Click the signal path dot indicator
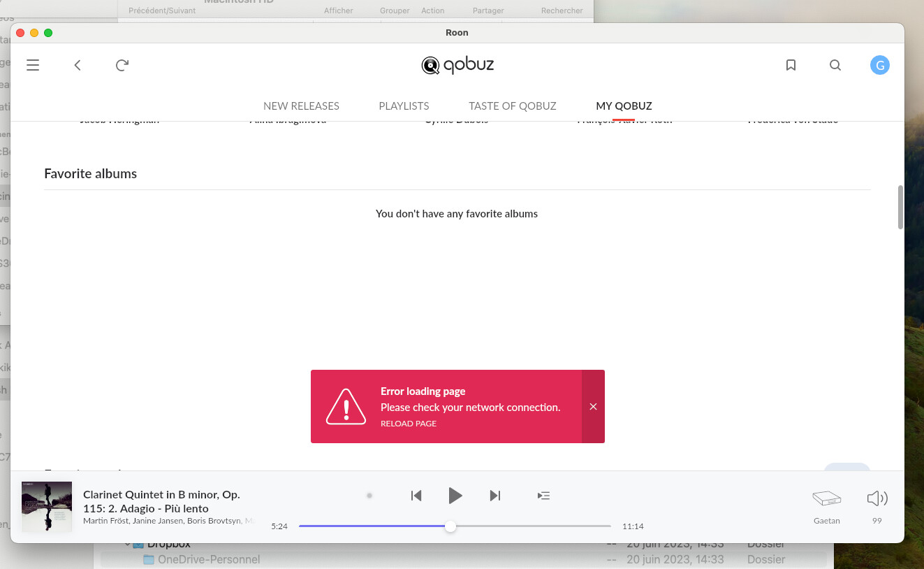 369,496
